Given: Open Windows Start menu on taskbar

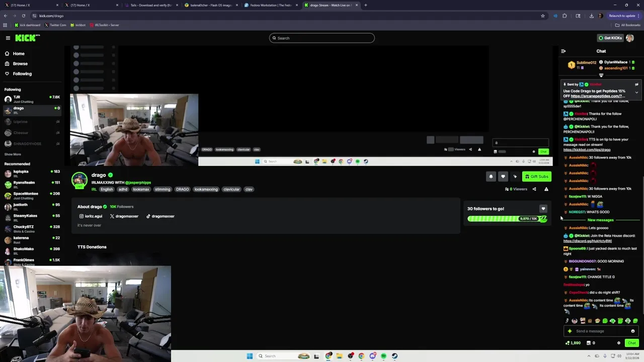Looking at the screenshot, I should [x=250, y=356].
